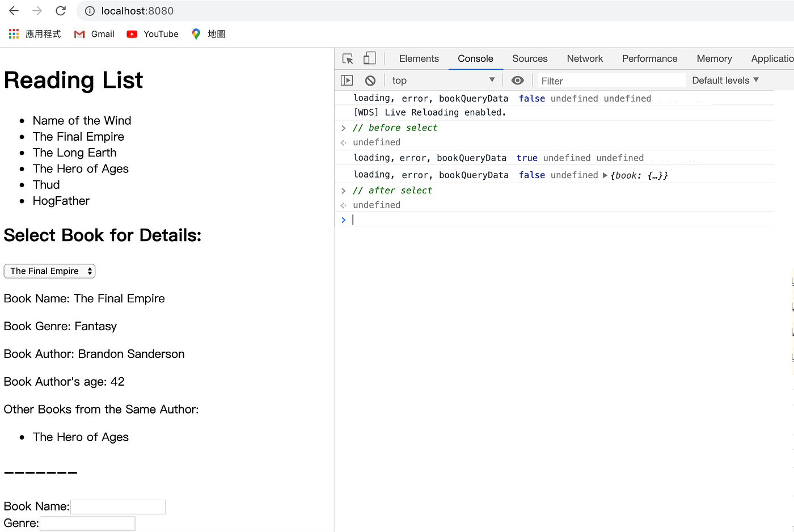Show the console sidebar
This screenshot has width=794, height=532.
347,81
